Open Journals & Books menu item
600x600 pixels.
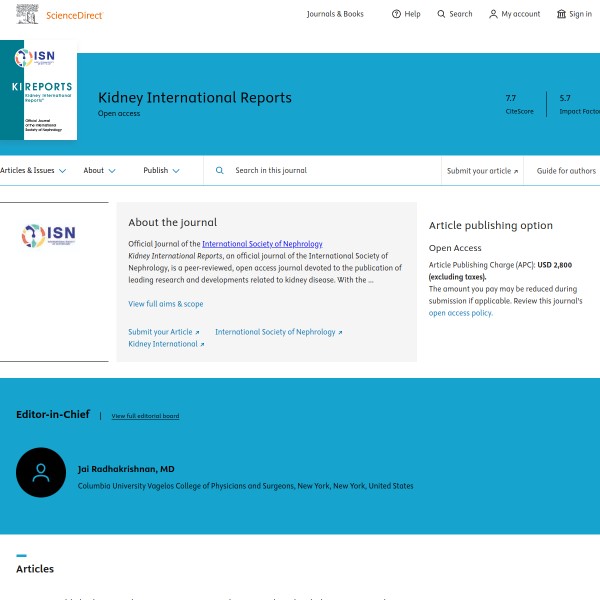[335, 14]
